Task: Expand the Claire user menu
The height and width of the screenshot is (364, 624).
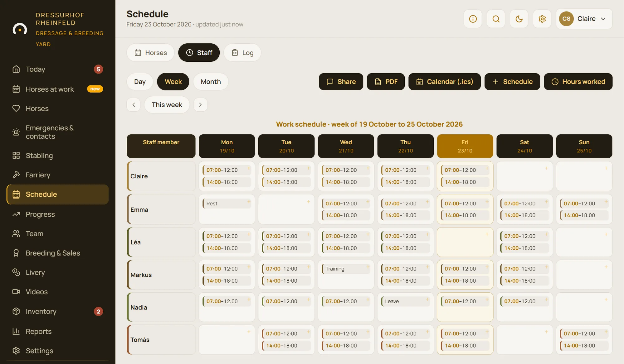Action: tap(584, 19)
